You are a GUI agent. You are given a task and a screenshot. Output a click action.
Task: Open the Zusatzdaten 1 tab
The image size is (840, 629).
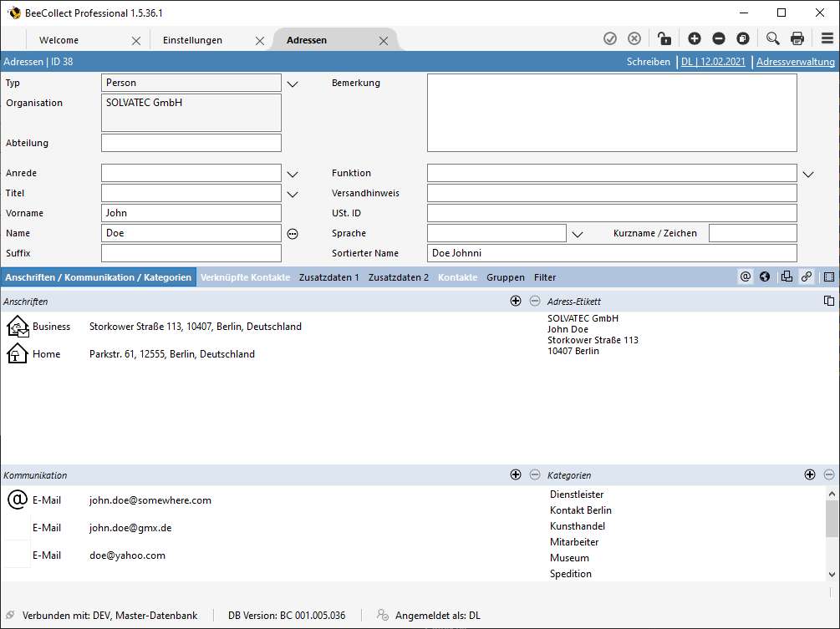pos(329,277)
